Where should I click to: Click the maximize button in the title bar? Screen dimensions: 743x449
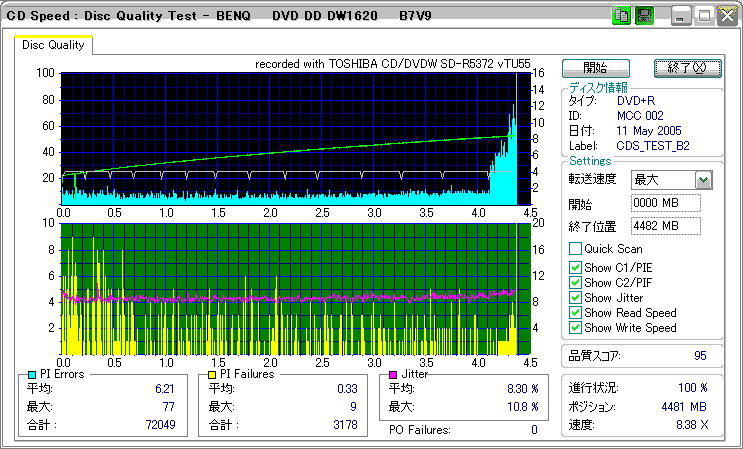tap(703, 16)
